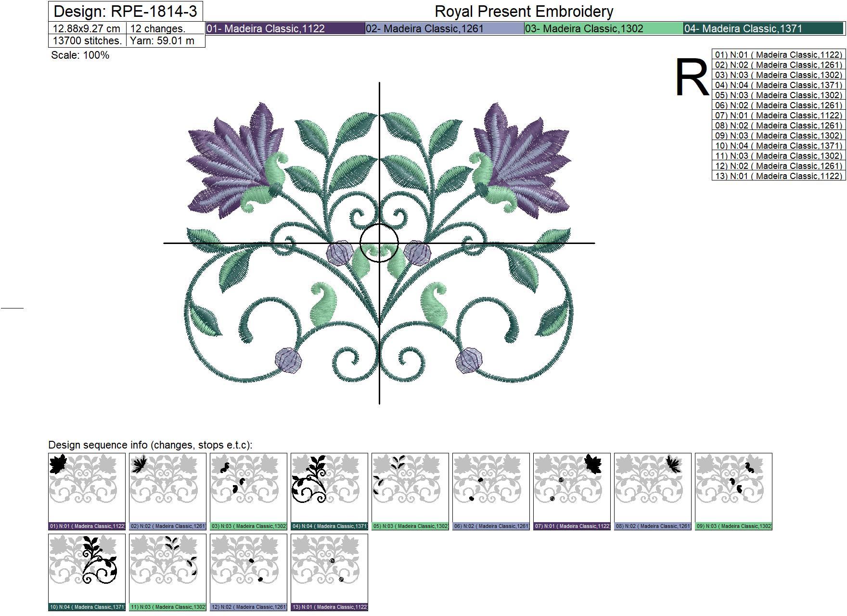
Task: Click the large R letter mark
Action: click(692, 77)
